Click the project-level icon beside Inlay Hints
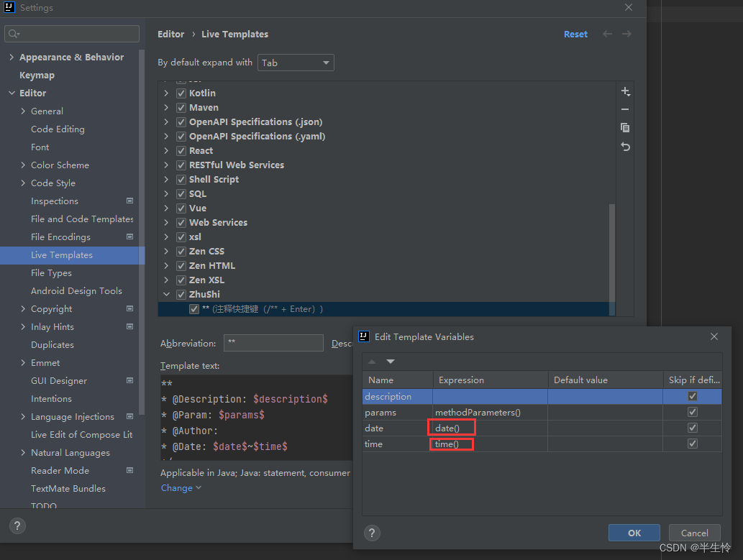The image size is (743, 560). pyautogui.click(x=130, y=327)
